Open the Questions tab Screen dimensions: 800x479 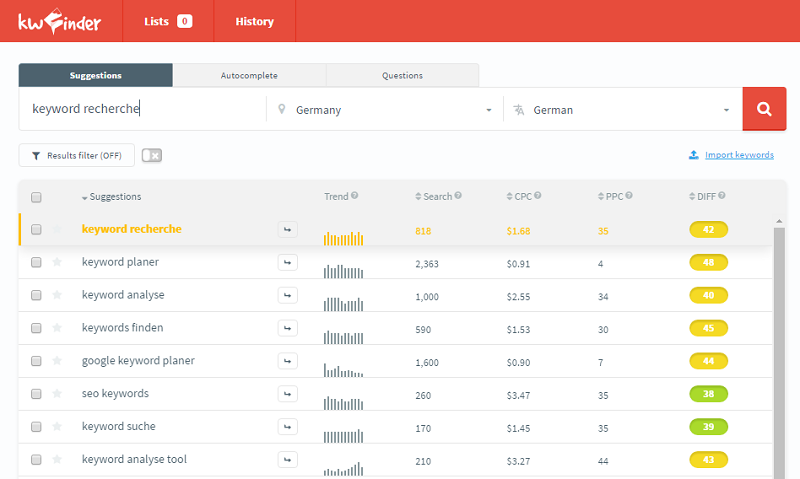pos(402,75)
